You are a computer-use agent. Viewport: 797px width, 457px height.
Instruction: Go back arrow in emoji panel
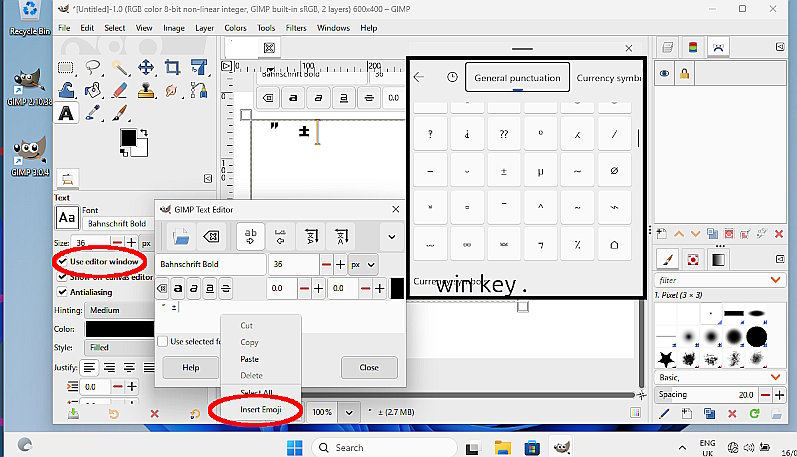click(419, 77)
